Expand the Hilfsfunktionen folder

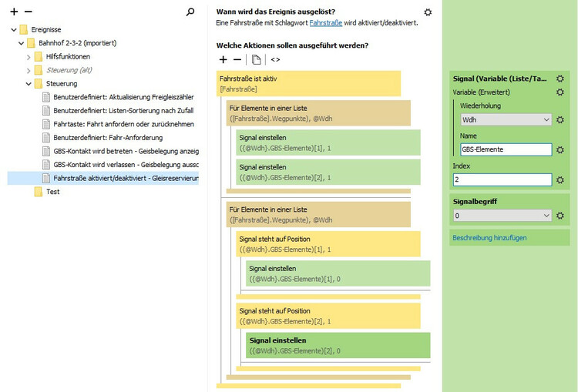(29, 56)
